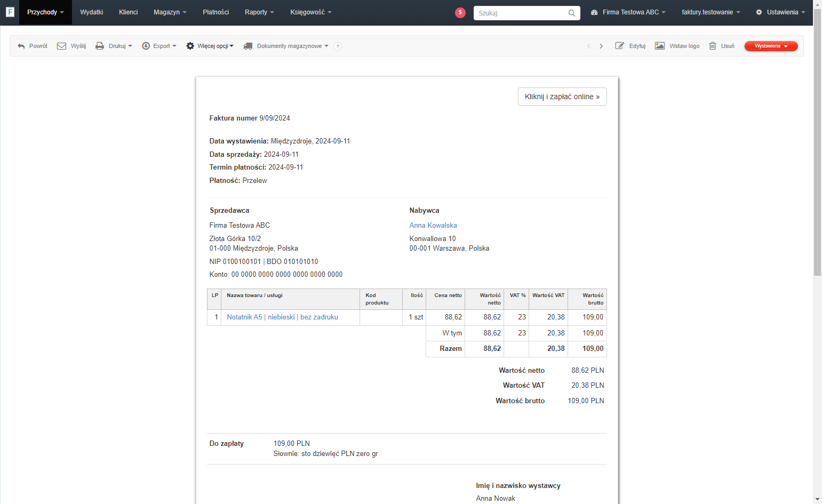Select the NIP 0100100101 seller text
The height and width of the screenshot is (504, 822).
(235, 262)
